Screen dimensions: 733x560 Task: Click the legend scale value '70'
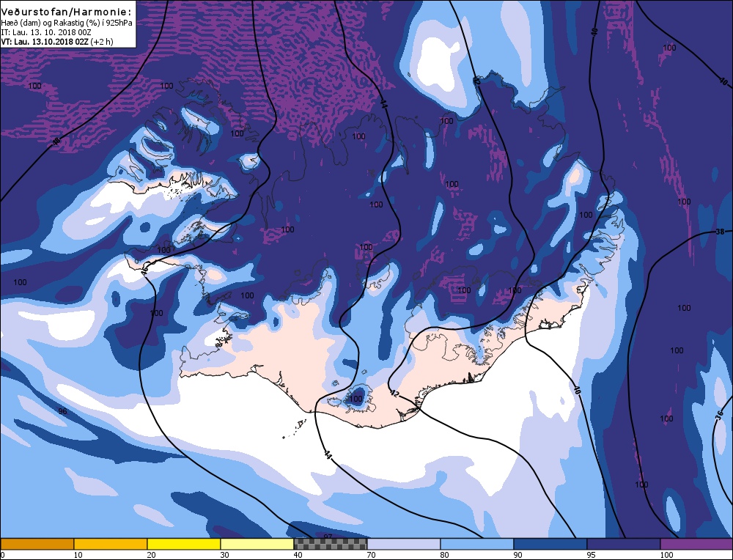pos(371,555)
